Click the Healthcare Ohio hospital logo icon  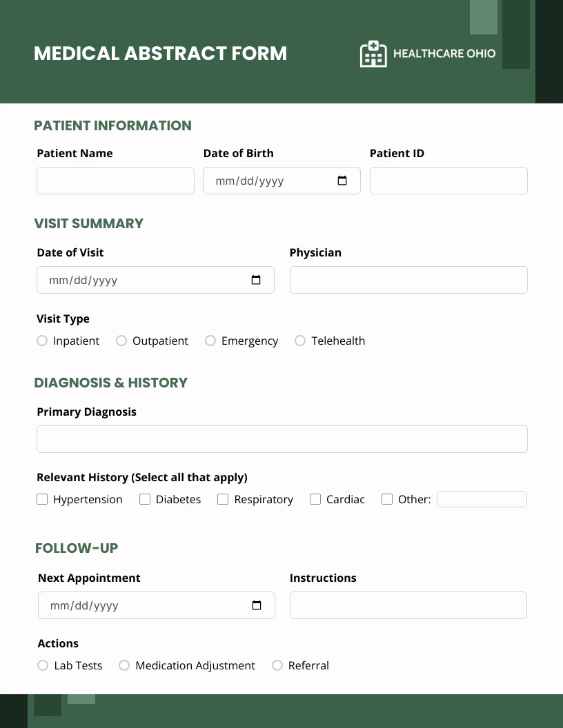coord(373,53)
